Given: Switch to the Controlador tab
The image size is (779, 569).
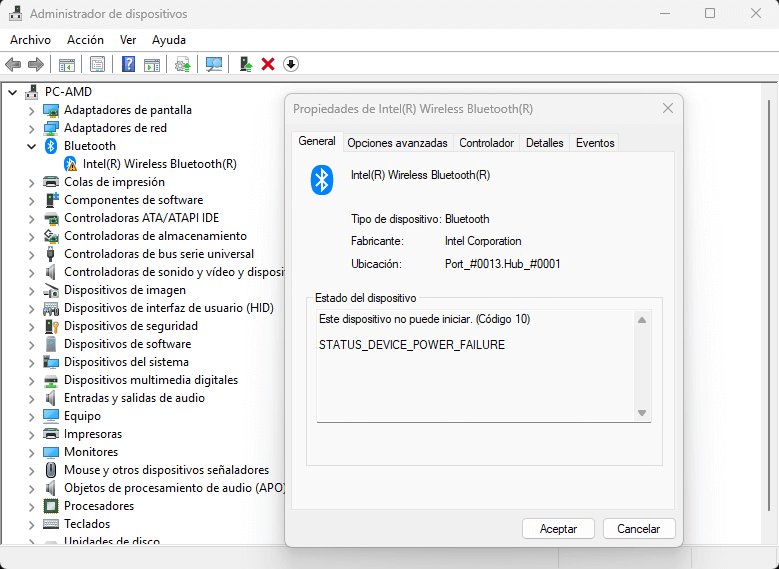Looking at the screenshot, I should pyautogui.click(x=486, y=143).
